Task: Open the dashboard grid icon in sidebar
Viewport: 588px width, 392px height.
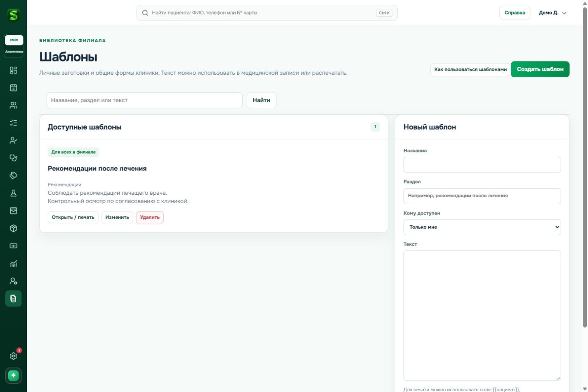Action: point(14,70)
